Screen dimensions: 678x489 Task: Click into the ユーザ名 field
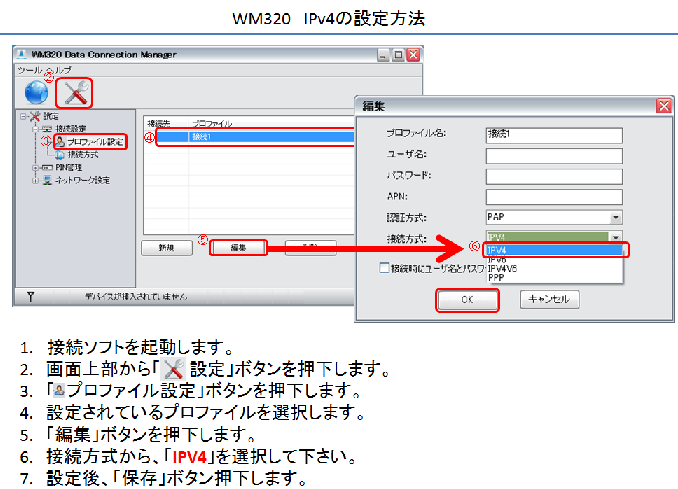[x=554, y=156]
